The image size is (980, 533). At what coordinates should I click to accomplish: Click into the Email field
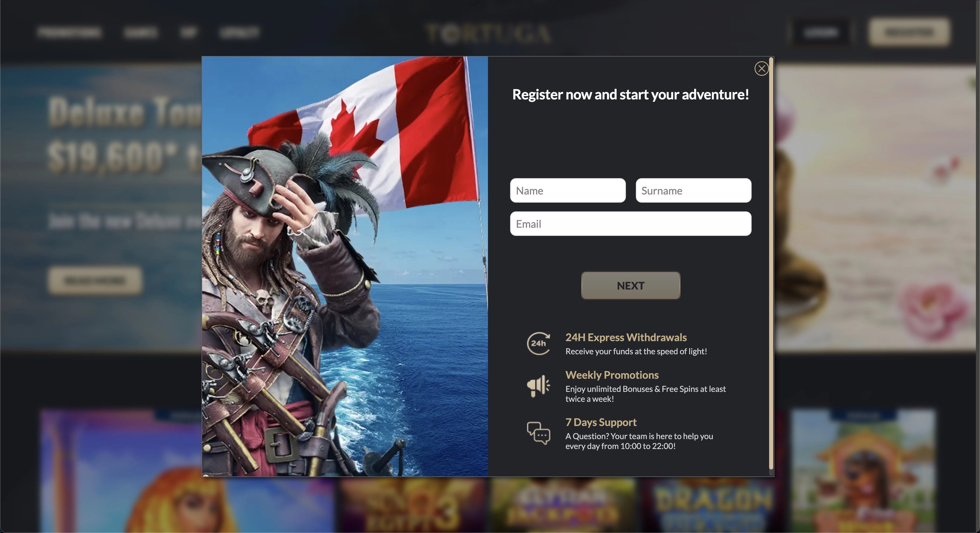coord(630,224)
